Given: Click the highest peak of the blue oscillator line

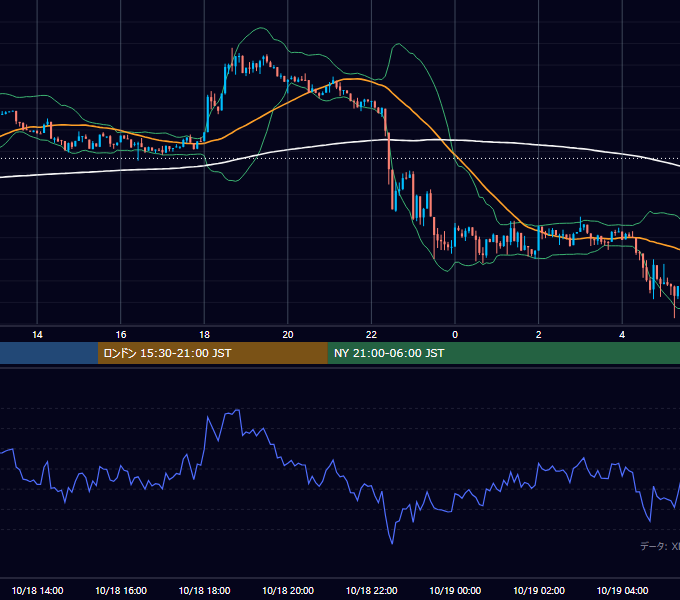Looking at the screenshot, I should click(x=237, y=410).
